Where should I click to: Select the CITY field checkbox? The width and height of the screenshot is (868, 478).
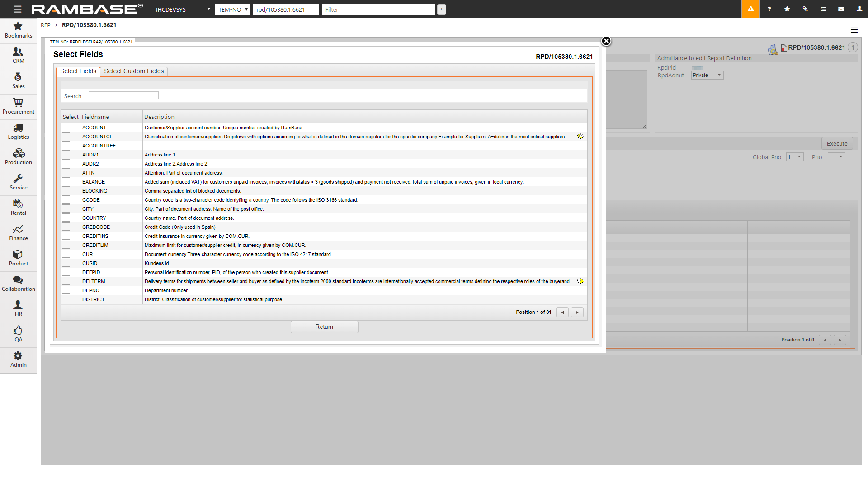pyautogui.click(x=66, y=209)
